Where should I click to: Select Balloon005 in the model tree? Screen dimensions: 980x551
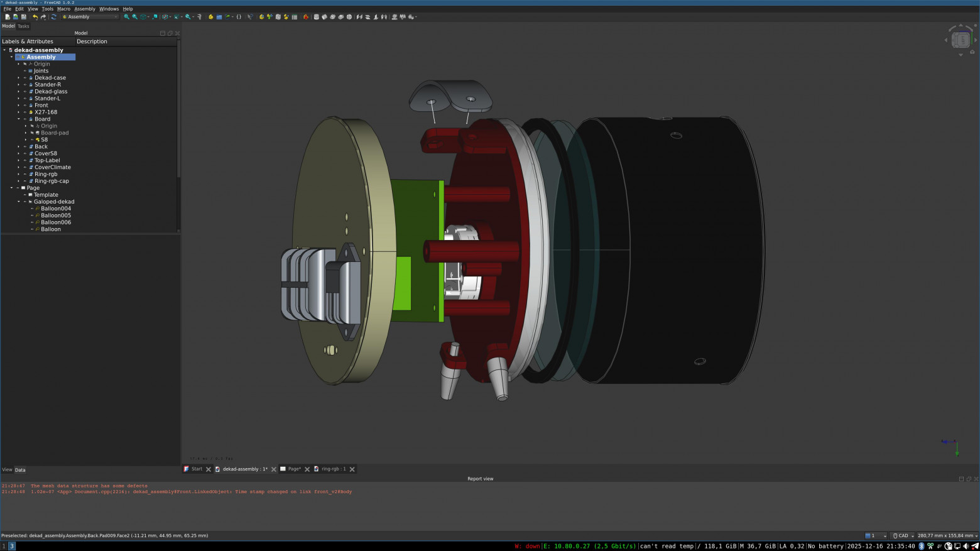point(56,215)
